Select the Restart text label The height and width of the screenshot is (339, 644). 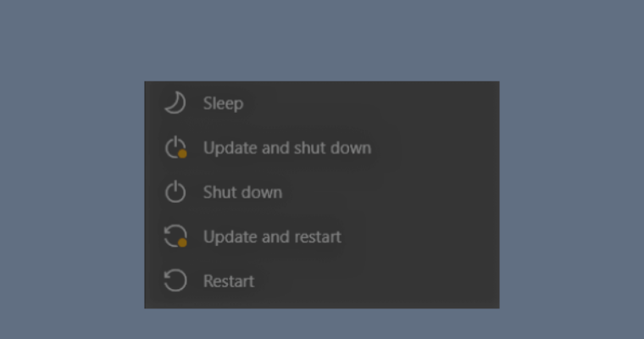[x=229, y=281]
